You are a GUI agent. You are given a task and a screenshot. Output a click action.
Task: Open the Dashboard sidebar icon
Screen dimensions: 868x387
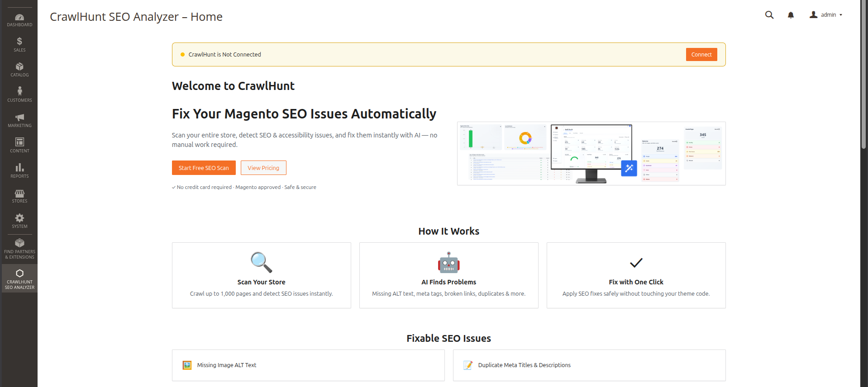(19, 18)
